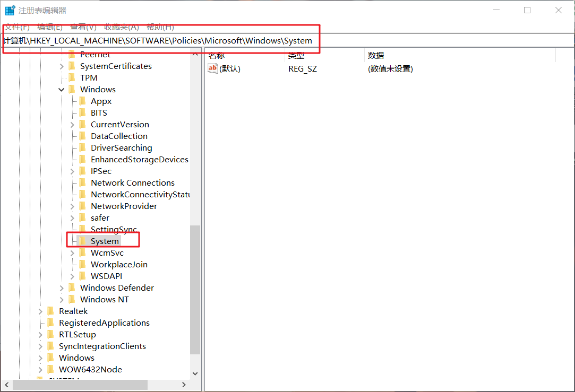Select the RegisteredApplications key
The image size is (575, 392).
tap(104, 323)
